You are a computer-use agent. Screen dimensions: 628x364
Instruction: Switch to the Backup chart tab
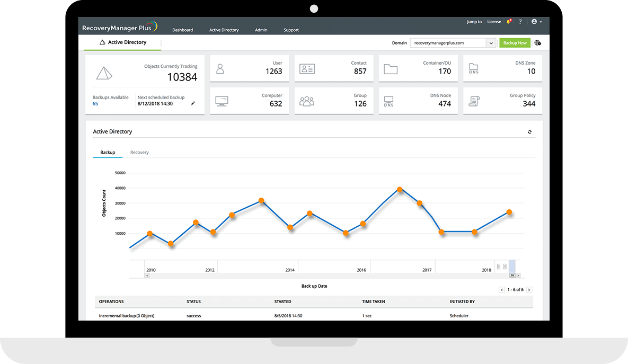(108, 153)
